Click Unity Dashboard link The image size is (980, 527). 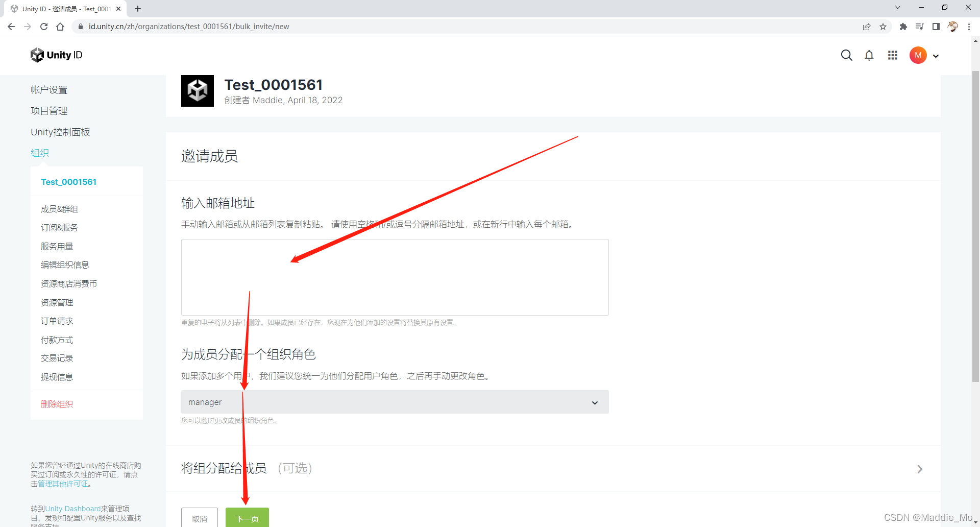[73, 509]
